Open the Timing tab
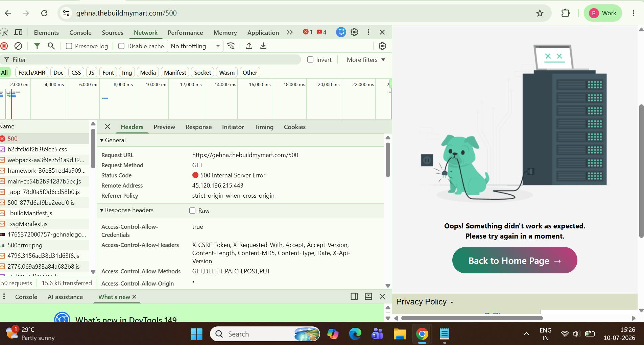 click(264, 127)
